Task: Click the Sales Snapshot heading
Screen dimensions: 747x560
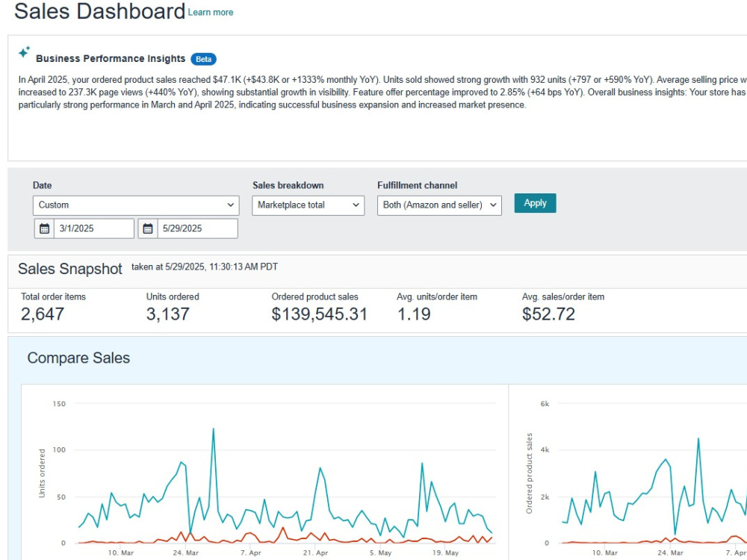Action: (70, 269)
